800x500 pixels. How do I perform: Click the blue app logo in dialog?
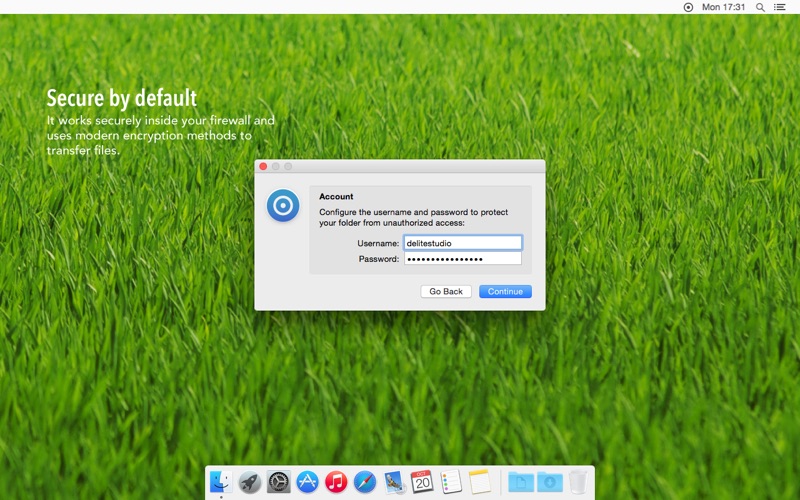(x=283, y=206)
